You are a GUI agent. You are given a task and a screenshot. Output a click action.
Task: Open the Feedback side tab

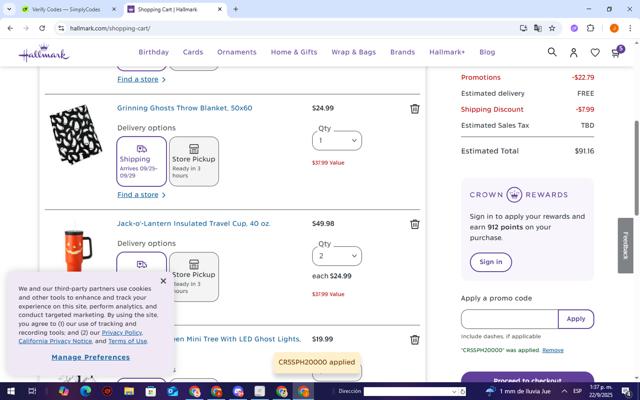click(625, 245)
